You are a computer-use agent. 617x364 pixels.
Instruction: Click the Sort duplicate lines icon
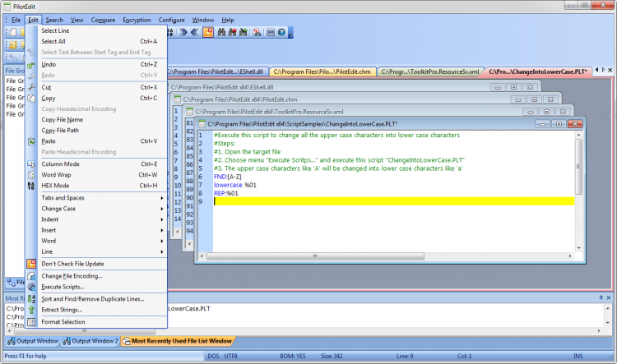click(x=32, y=298)
